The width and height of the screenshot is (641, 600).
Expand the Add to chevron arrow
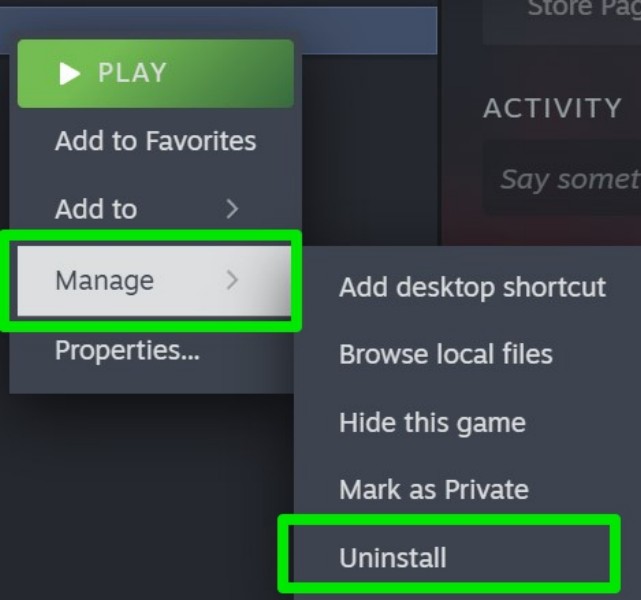click(x=232, y=209)
